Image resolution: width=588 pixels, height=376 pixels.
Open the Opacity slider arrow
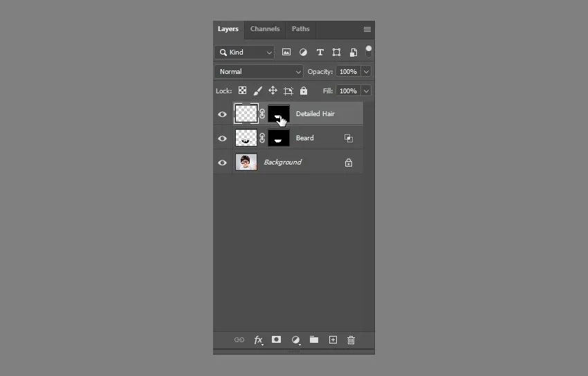coord(366,71)
